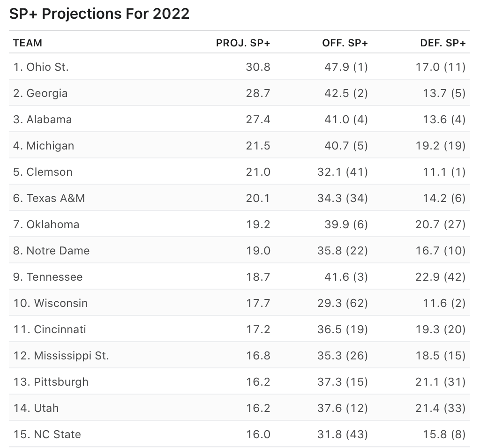Click the TEAM column header
480x448 pixels.
coord(28,43)
